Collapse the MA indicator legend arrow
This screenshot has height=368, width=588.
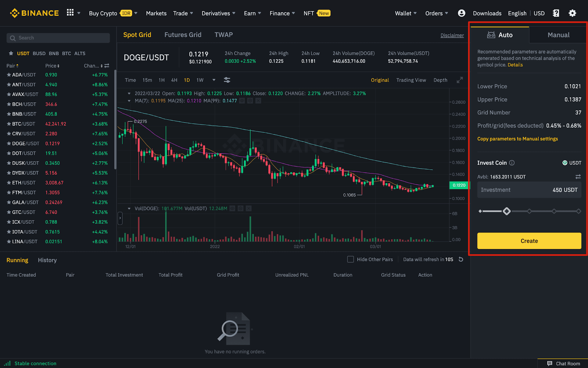[x=129, y=100]
